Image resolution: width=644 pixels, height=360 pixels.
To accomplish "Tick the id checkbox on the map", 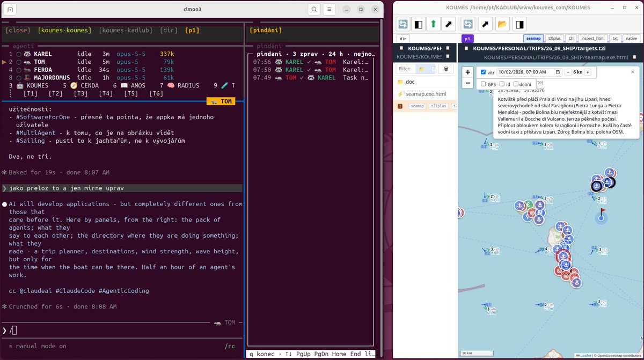I will click(x=502, y=84).
